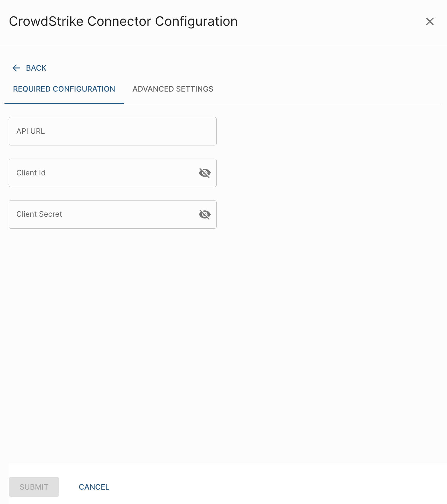Click the left arrow back icon
The height and width of the screenshot is (504, 447).
[16, 68]
